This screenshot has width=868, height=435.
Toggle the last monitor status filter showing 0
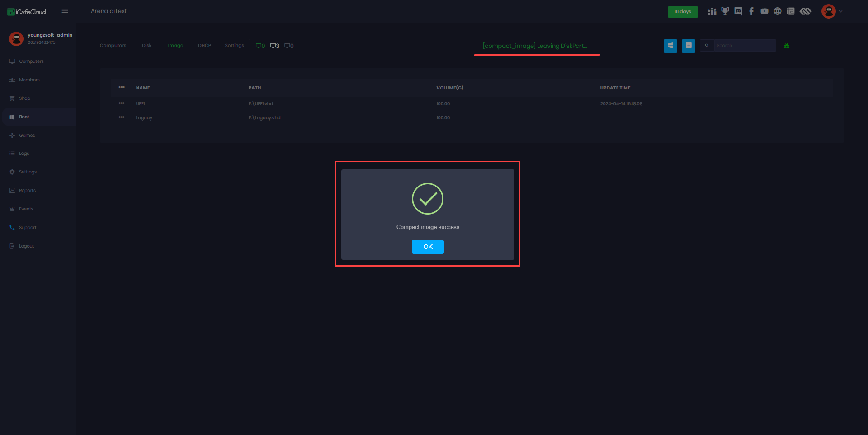[289, 45]
